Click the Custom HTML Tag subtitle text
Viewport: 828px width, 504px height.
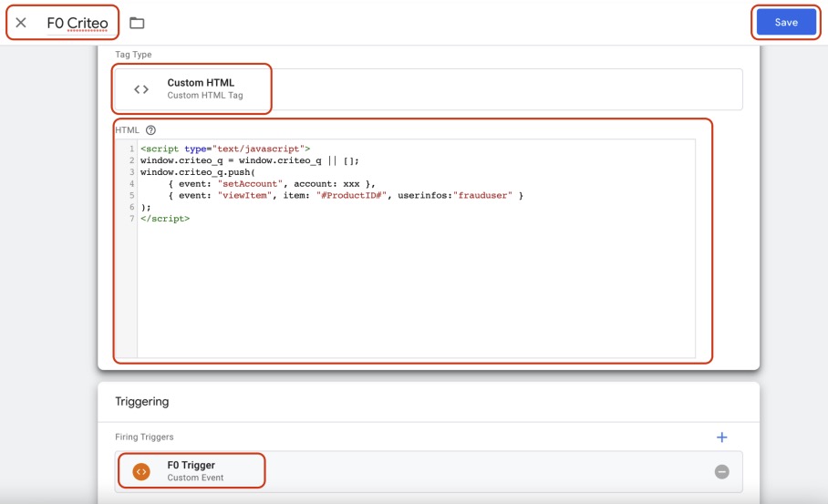point(205,96)
